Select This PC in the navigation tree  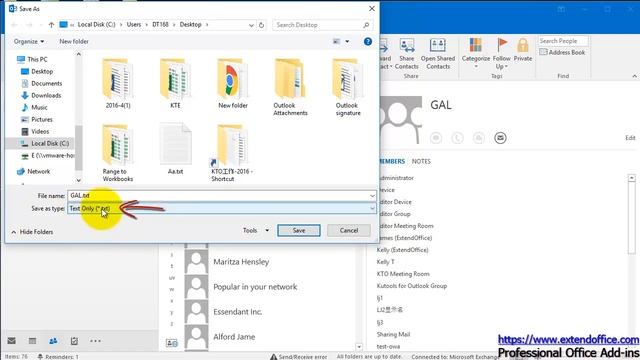[32, 60]
